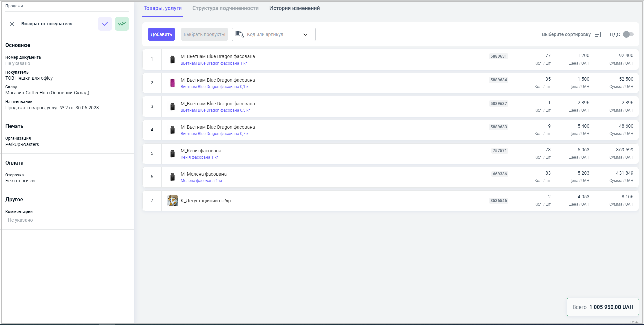Click the black coffee bag icon for Кенія
This screenshot has width=644, height=325.
(x=172, y=154)
